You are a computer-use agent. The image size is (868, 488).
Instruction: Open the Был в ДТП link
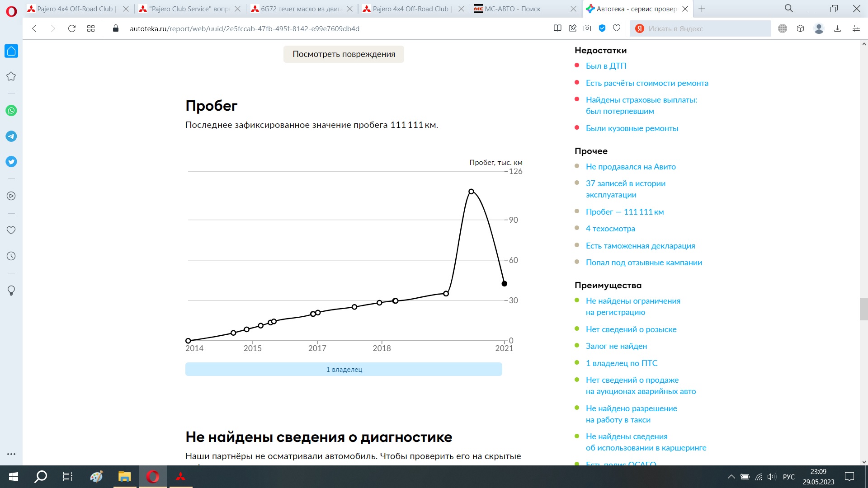pyautogui.click(x=606, y=66)
